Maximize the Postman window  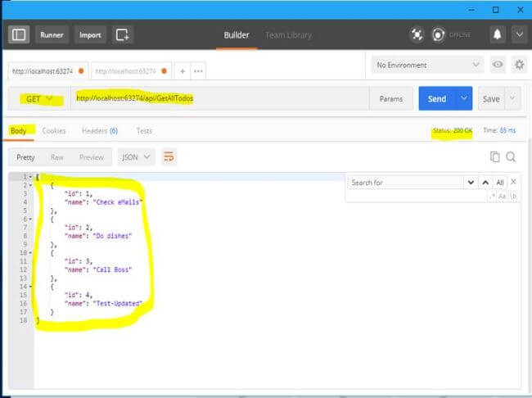click(495, 10)
